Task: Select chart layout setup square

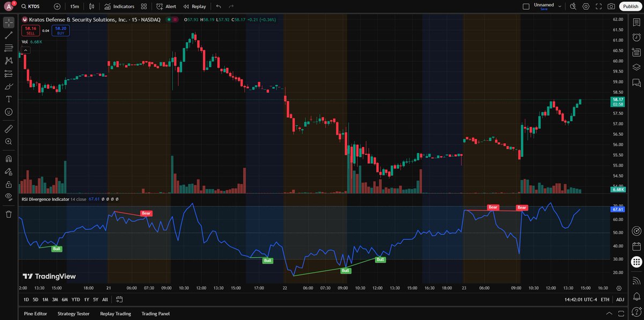Action: 526,6
